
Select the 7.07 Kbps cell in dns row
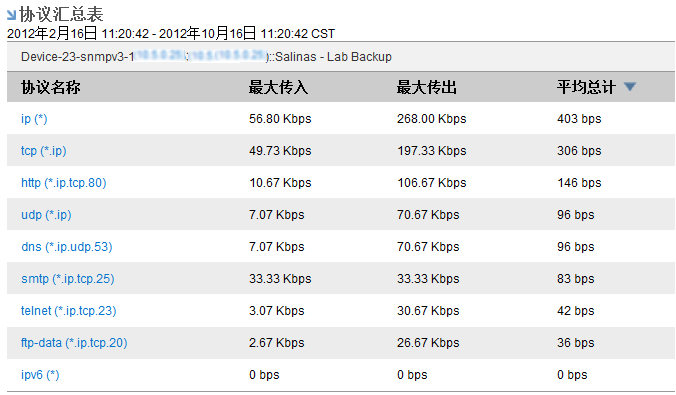point(277,247)
